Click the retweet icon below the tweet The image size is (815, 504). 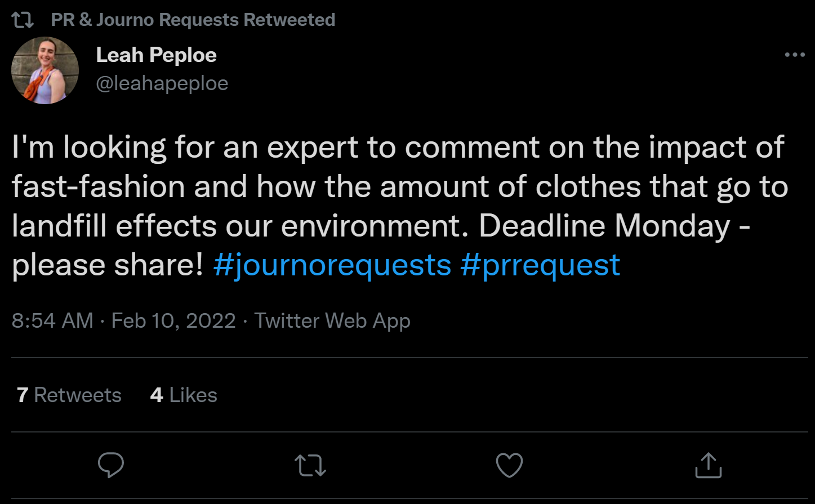(x=310, y=465)
